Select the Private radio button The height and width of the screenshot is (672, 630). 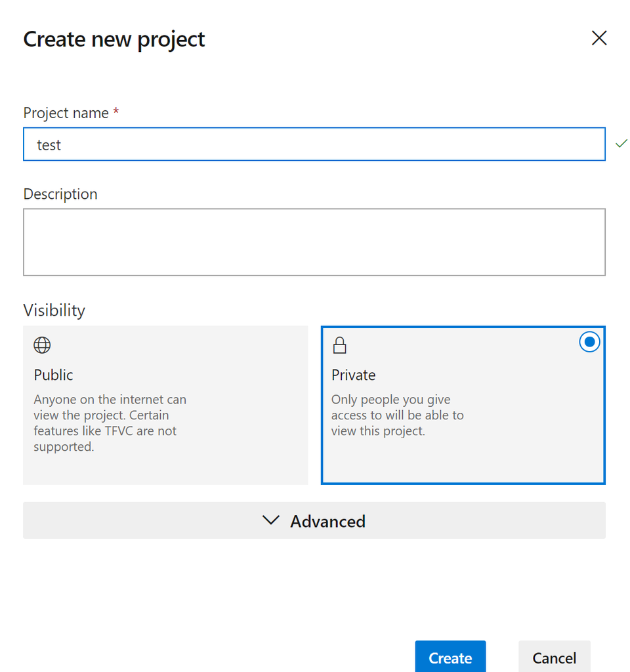(x=589, y=342)
